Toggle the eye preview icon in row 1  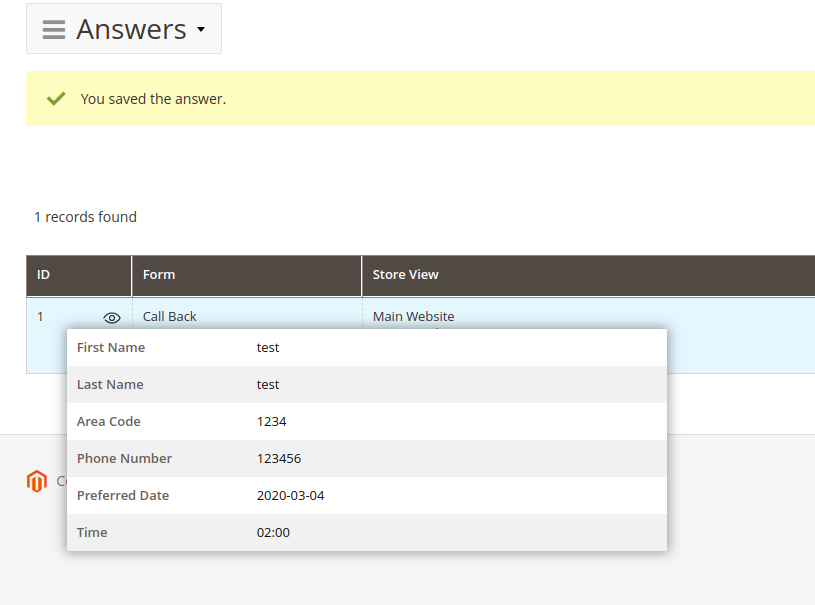[112, 317]
